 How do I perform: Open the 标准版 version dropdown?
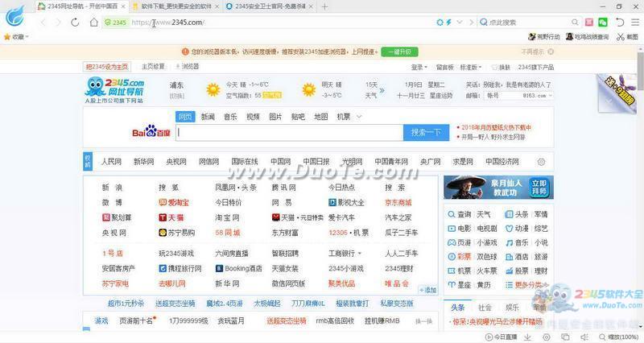pyautogui.click(x=471, y=67)
